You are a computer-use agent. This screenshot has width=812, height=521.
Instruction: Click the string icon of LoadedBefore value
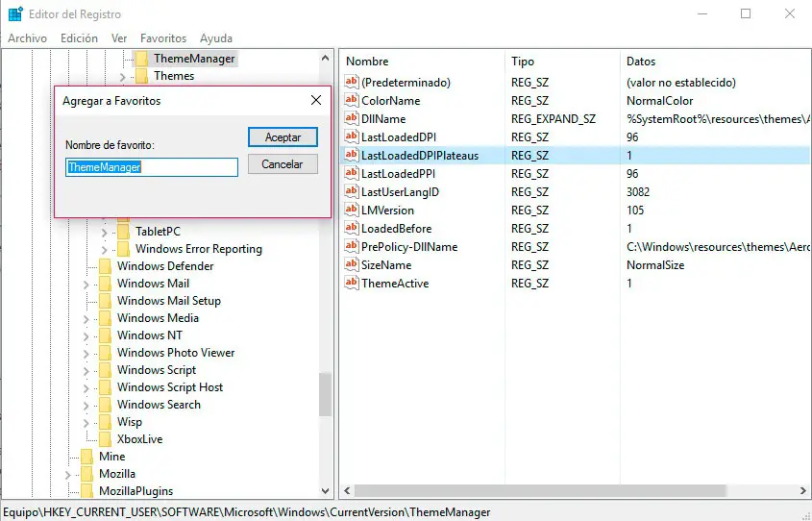[352, 229]
